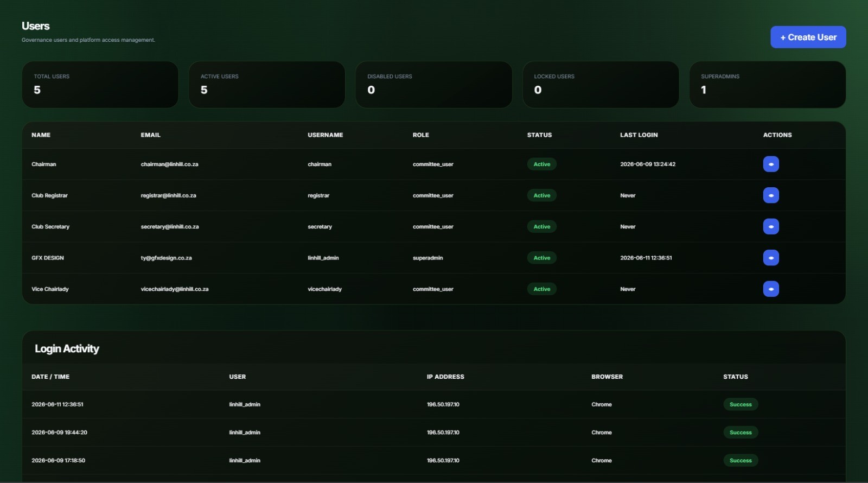Click the ty@gfxdesign.co.za email
Image resolution: width=868 pixels, height=483 pixels.
coord(167,258)
